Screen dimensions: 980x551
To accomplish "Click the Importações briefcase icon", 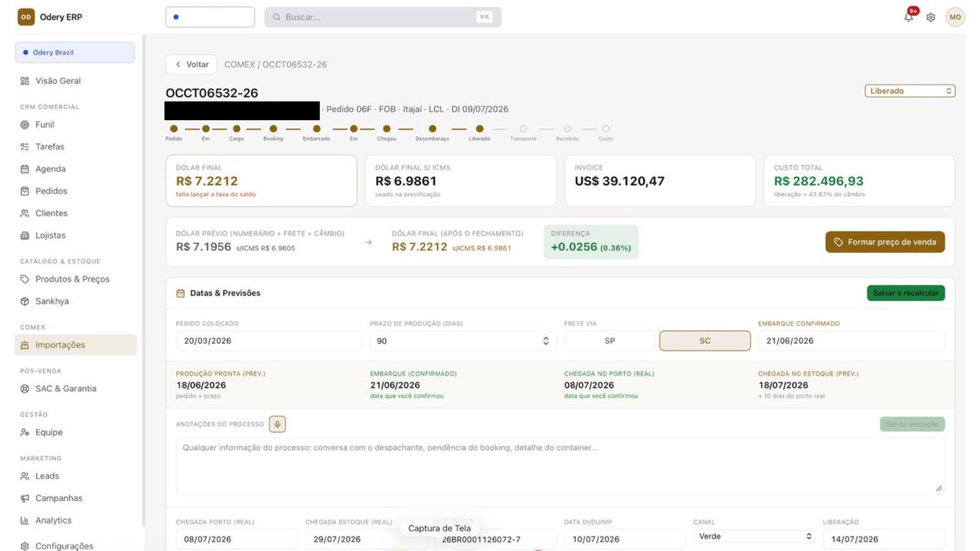I will 24,345.
